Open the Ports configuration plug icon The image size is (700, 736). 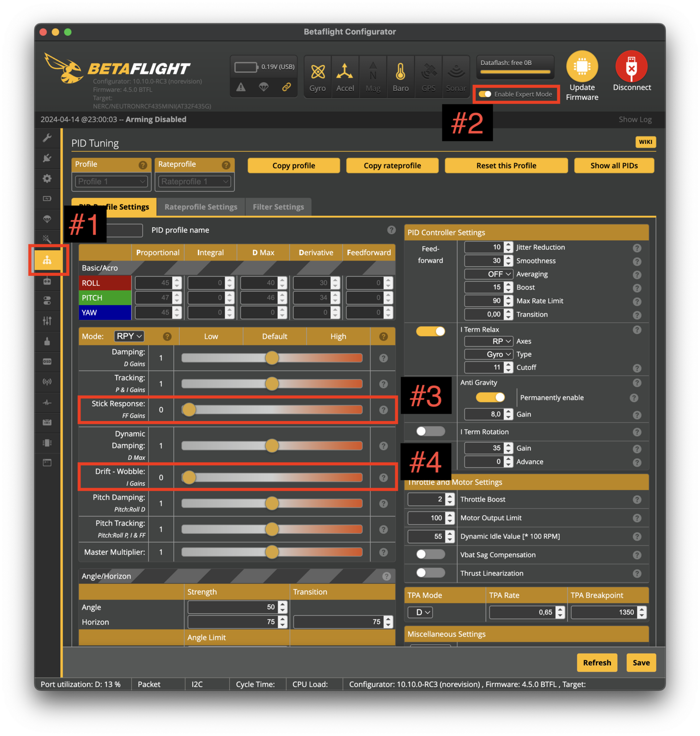48,158
